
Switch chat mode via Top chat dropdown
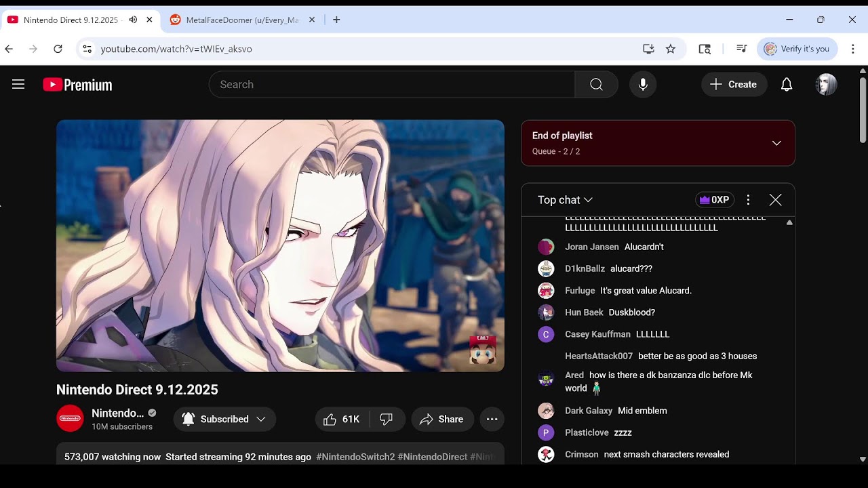point(565,200)
